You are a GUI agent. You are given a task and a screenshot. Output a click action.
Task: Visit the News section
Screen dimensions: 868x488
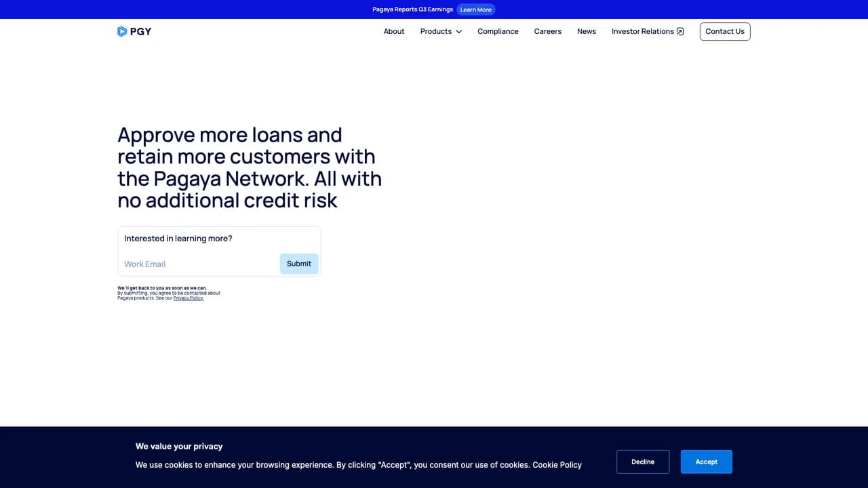[587, 31]
